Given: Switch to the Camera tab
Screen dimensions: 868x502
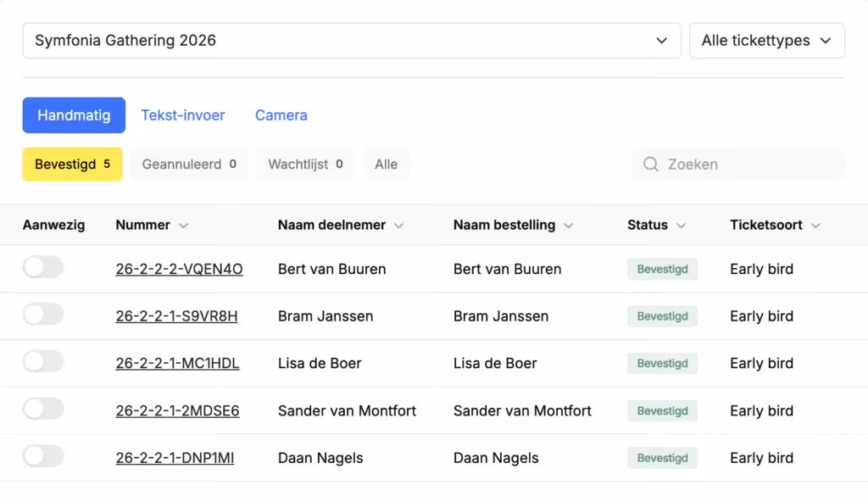Looking at the screenshot, I should [281, 115].
